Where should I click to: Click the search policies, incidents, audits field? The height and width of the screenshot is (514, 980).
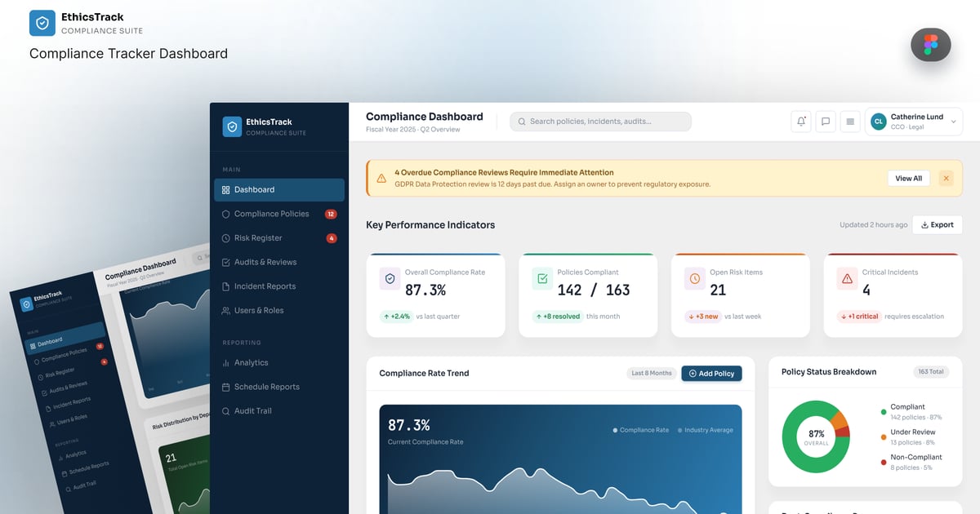600,122
